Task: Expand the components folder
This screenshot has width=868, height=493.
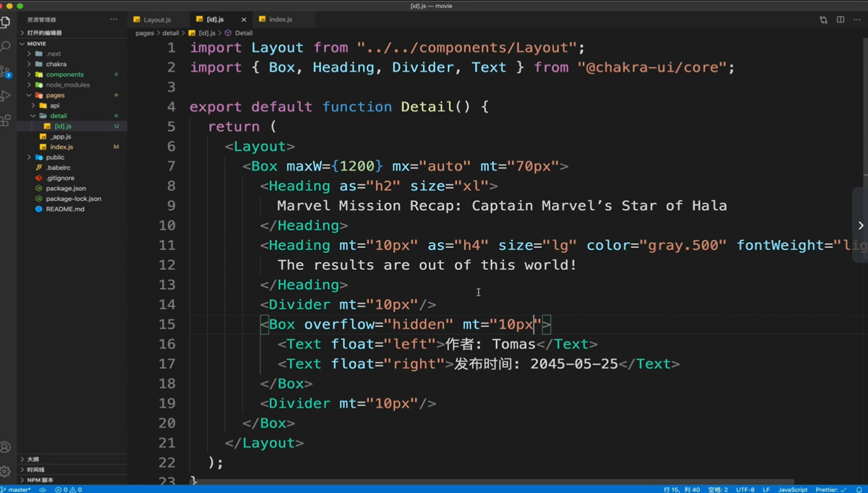Action: coord(64,74)
